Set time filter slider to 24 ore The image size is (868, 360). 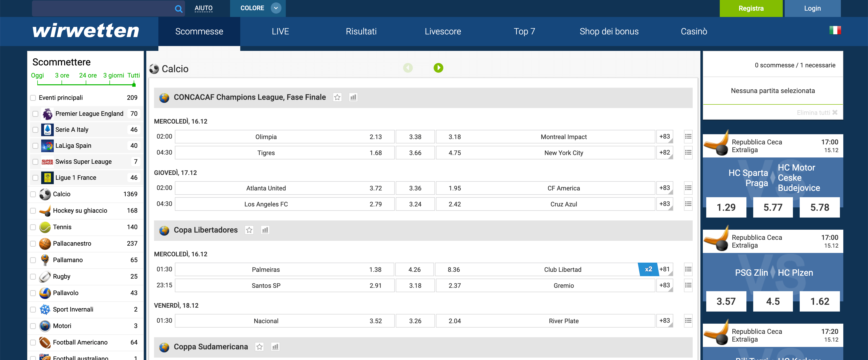[86, 84]
